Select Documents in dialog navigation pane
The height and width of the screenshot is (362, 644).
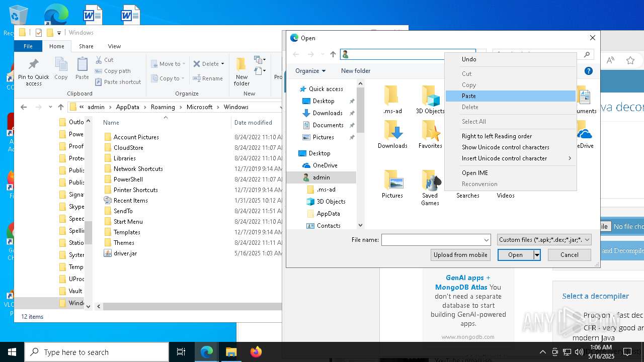(328, 125)
